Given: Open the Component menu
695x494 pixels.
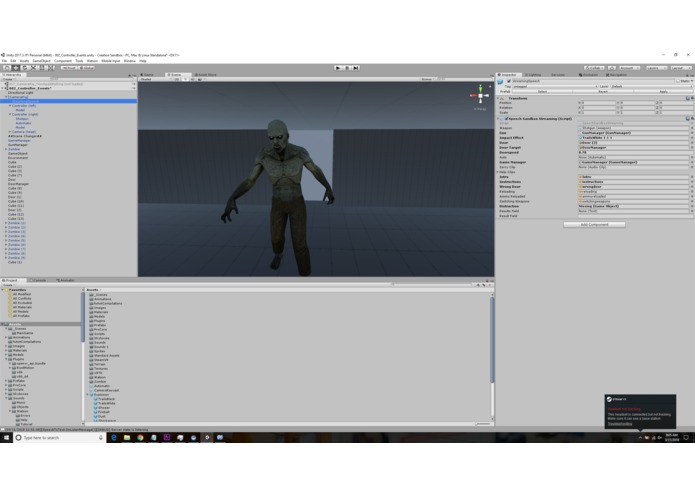Looking at the screenshot, I should click(63, 61).
